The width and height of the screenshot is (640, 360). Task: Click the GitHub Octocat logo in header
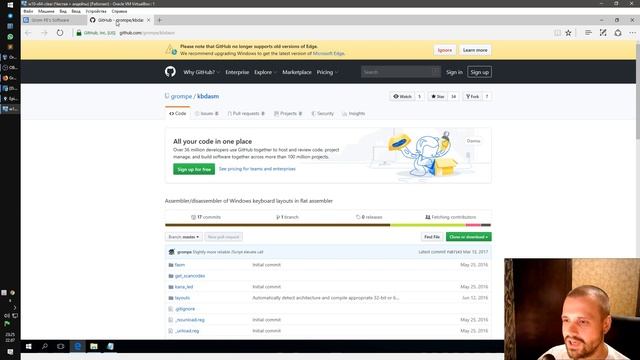click(170, 72)
